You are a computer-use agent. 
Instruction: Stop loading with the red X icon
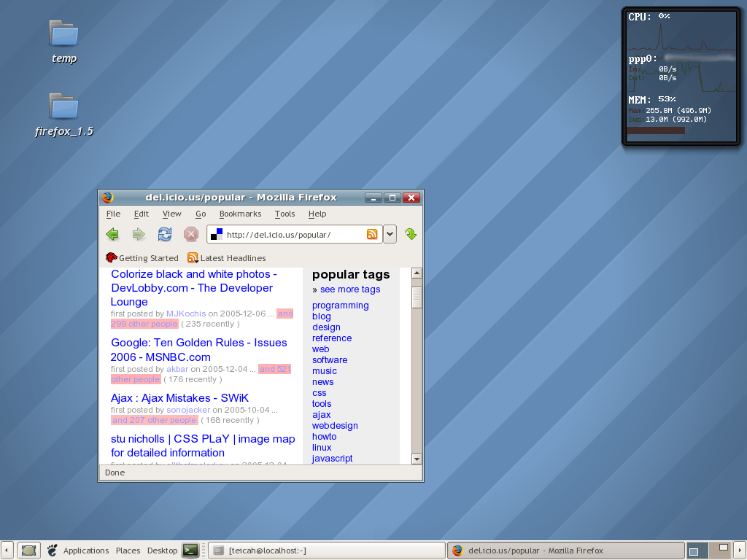click(191, 234)
